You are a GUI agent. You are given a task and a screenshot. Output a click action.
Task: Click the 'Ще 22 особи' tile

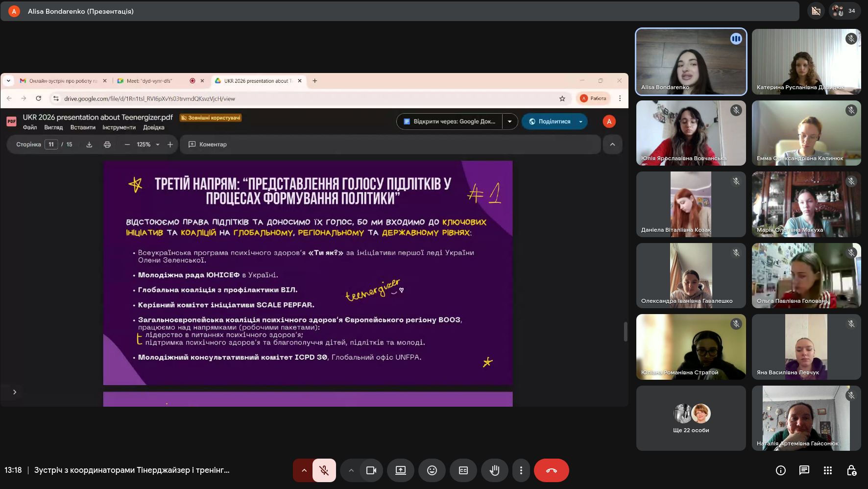pos(691,418)
